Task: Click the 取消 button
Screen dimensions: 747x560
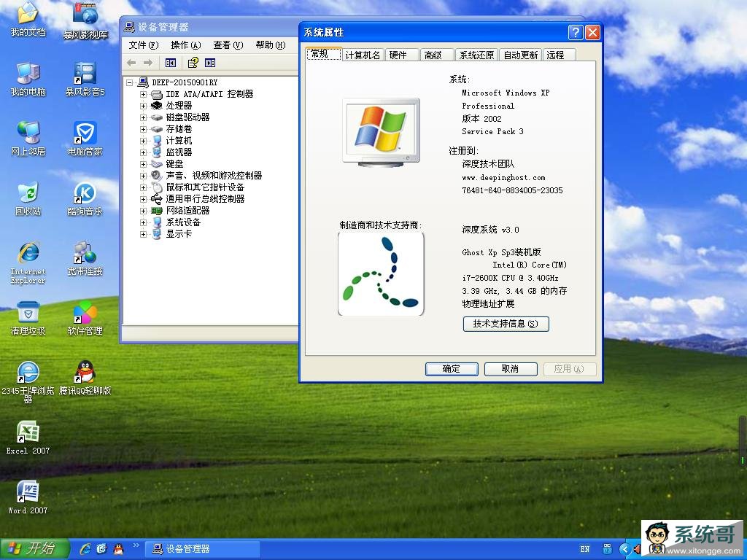Action: (510, 369)
